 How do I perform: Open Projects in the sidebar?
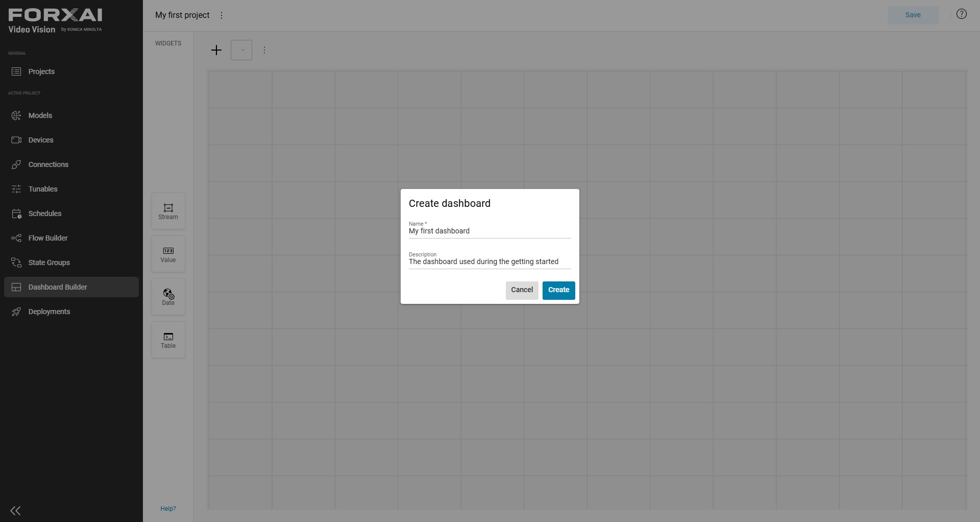click(71, 72)
